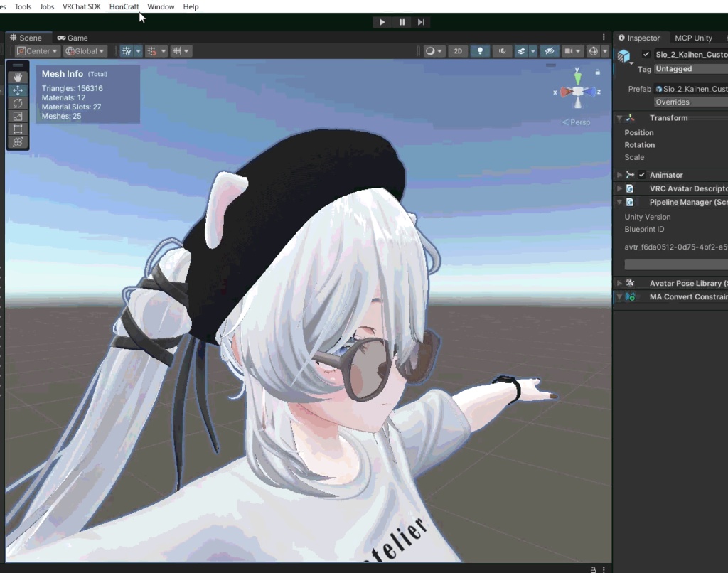The width and height of the screenshot is (728, 573).
Task: Click the Avatar Pose Library icon
Action: point(630,283)
